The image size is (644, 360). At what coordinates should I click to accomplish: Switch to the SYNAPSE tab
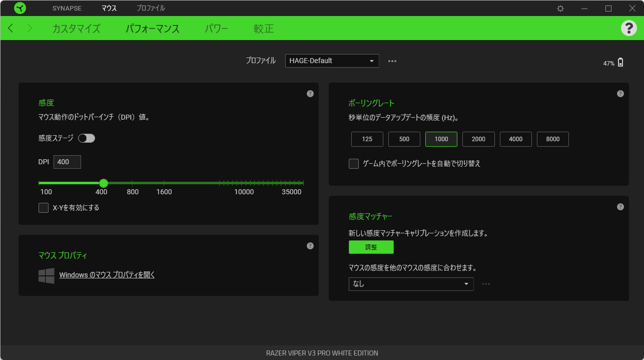(x=67, y=8)
